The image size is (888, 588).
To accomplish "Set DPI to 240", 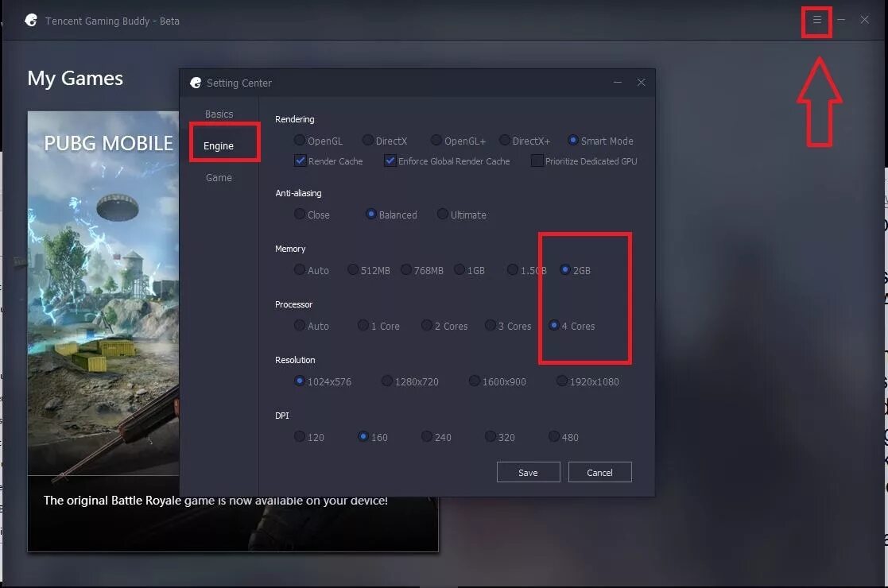I will (426, 436).
